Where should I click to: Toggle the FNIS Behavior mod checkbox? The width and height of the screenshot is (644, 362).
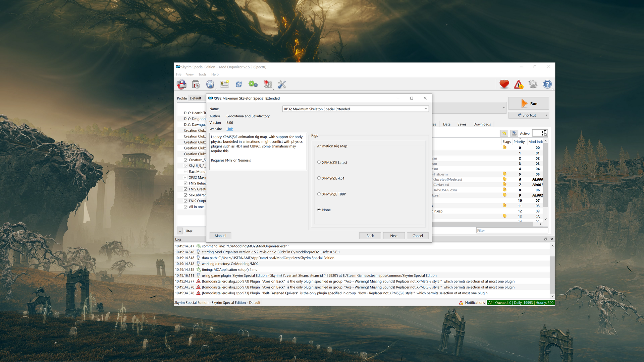(185, 183)
